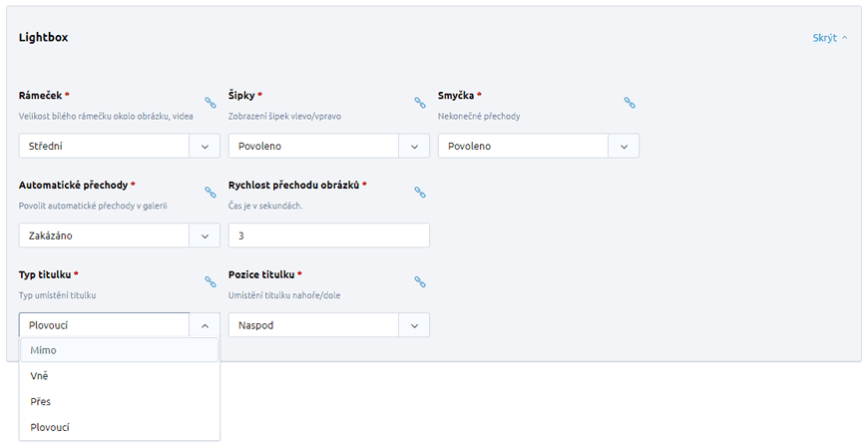Open the Pozice titulku dropdown showing Naspod
The image size is (868, 448).
point(329,325)
